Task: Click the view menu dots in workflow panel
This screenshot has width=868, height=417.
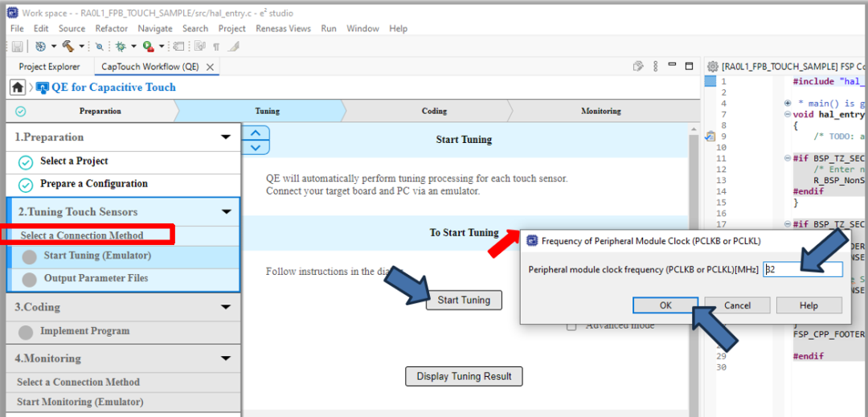Action: coord(657,66)
